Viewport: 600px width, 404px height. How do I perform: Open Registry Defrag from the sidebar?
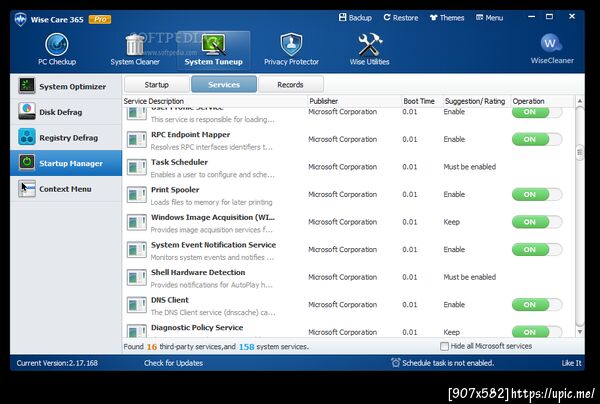pyautogui.click(x=66, y=137)
